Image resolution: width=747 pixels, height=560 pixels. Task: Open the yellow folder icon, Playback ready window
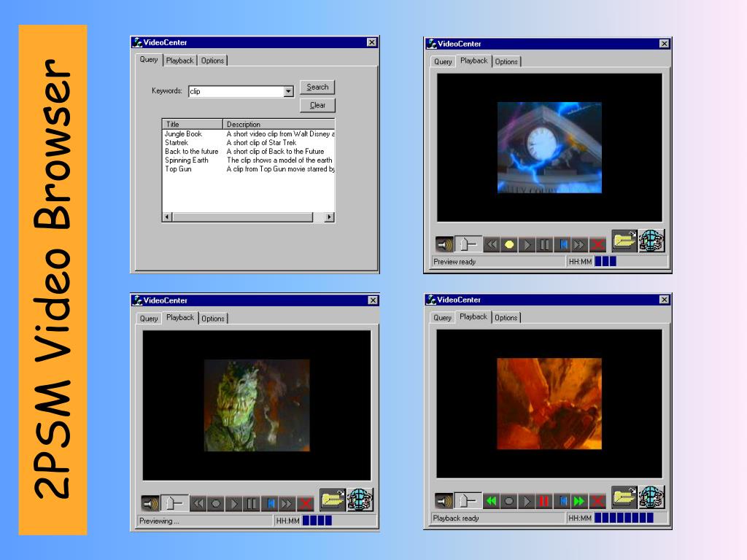[624, 497]
